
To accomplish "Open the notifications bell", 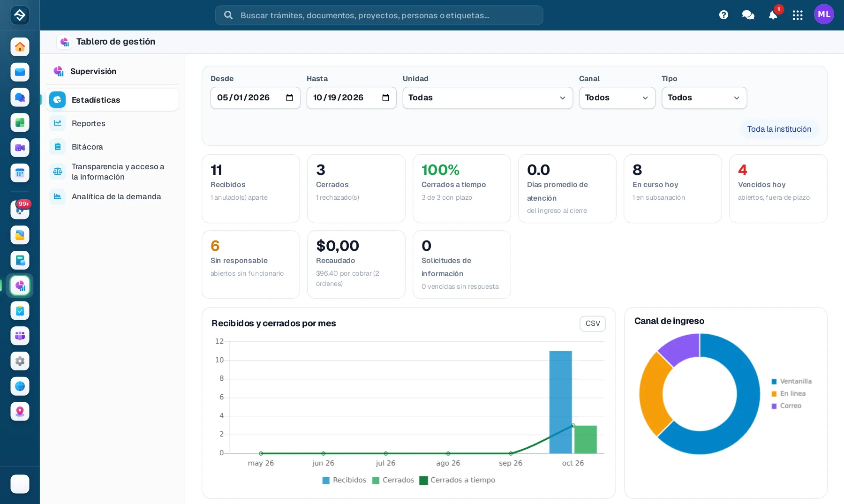I will [773, 15].
